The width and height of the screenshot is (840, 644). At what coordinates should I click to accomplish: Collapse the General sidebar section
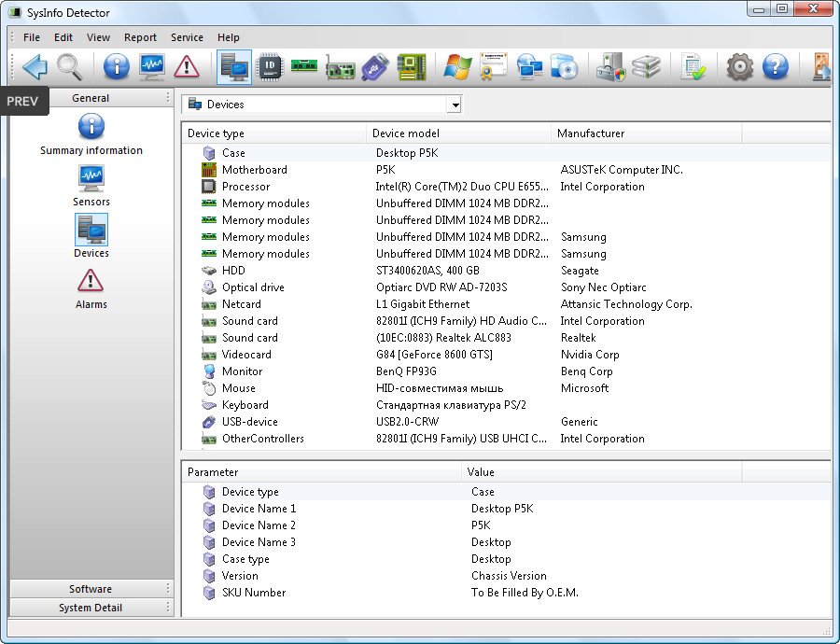[91, 98]
